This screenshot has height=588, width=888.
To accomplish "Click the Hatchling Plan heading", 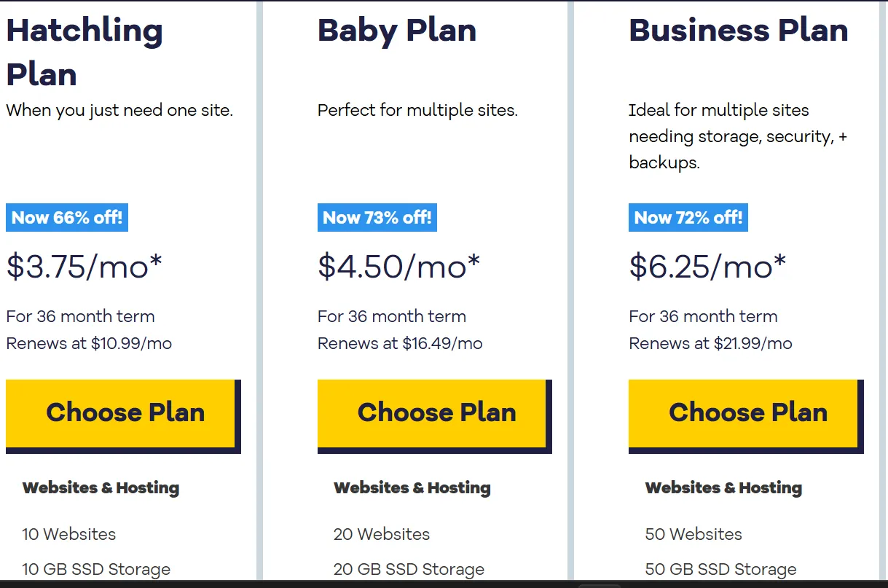I will [84, 52].
